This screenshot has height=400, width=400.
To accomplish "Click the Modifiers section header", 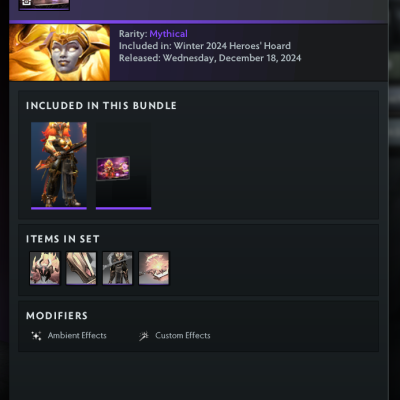I will [57, 316].
